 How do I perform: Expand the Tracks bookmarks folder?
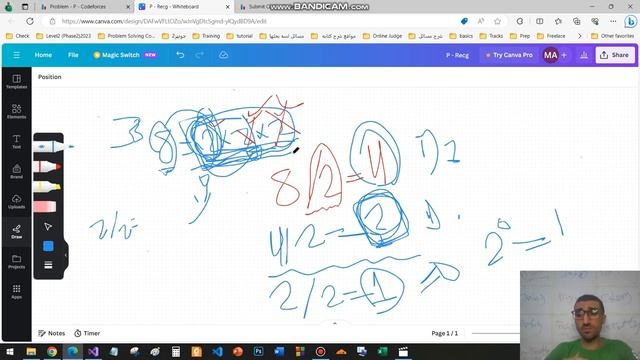491,36
